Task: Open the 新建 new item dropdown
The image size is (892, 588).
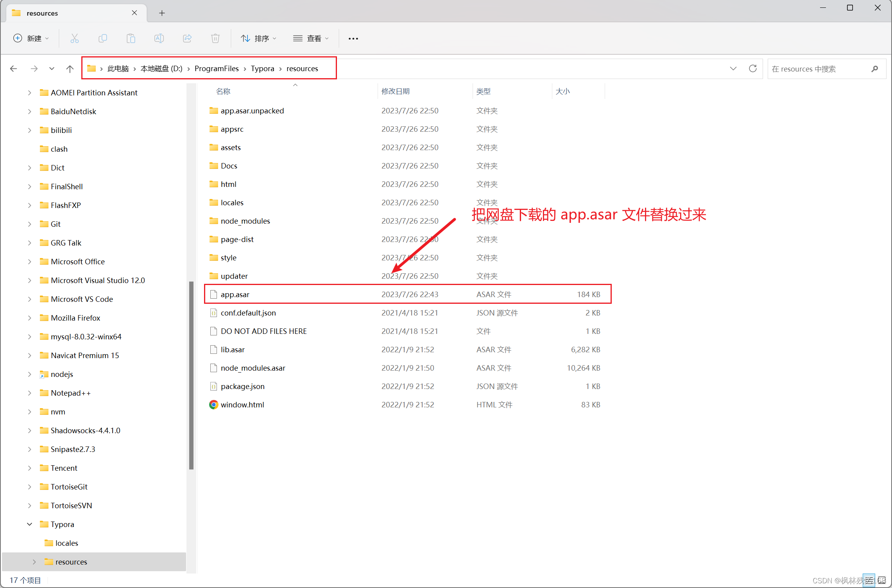Action: coord(31,38)
